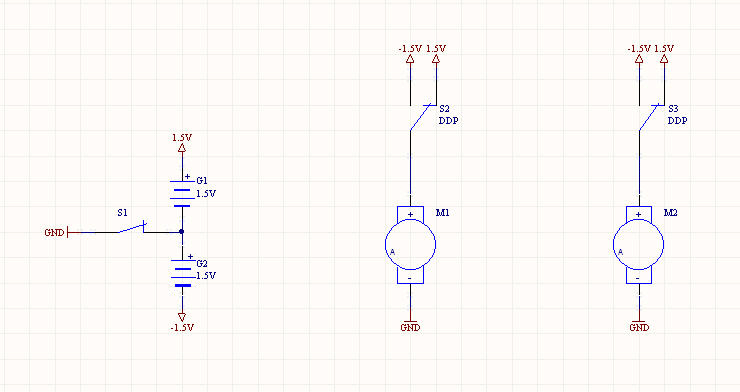Image resolution: width=740 pixels, height=392 pixels.
Task: Select the M1 designator label
Action: pyautogui.click(x=443, y=213)
